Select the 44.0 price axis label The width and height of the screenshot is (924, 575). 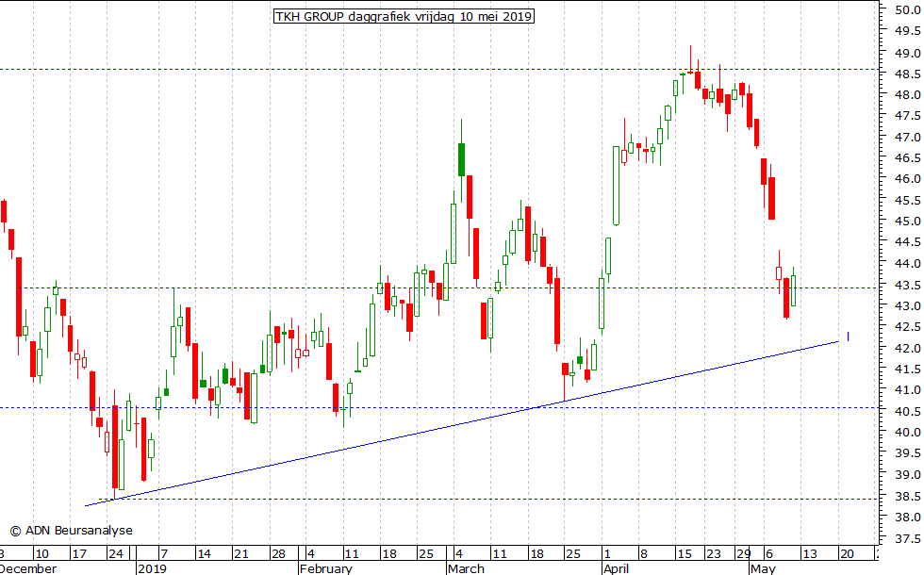point(907,264)
